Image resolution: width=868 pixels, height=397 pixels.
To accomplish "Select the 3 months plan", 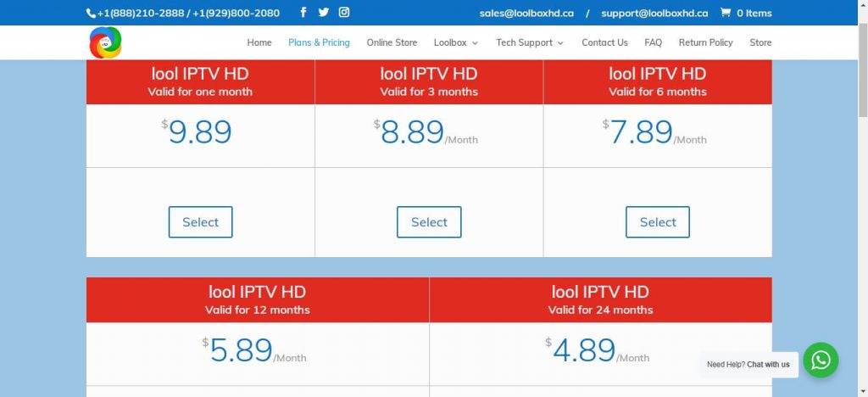I will coord(429,222).
